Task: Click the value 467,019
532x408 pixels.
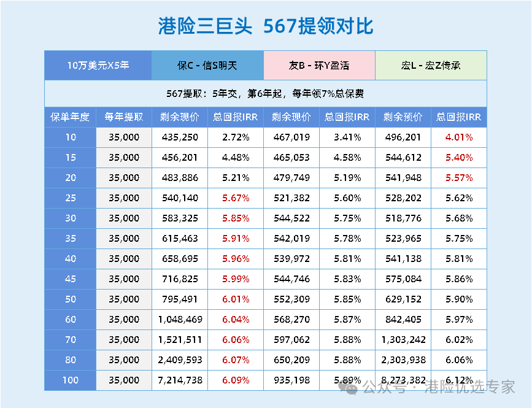Action: coord(291,137)
